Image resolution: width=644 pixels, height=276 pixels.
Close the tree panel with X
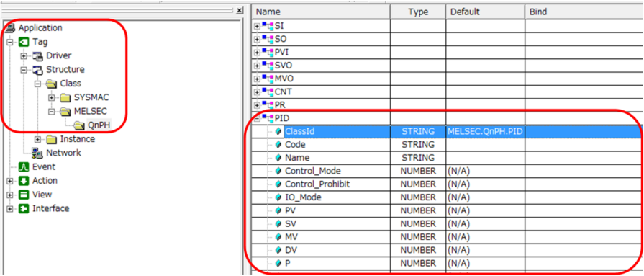pos(240,10)
